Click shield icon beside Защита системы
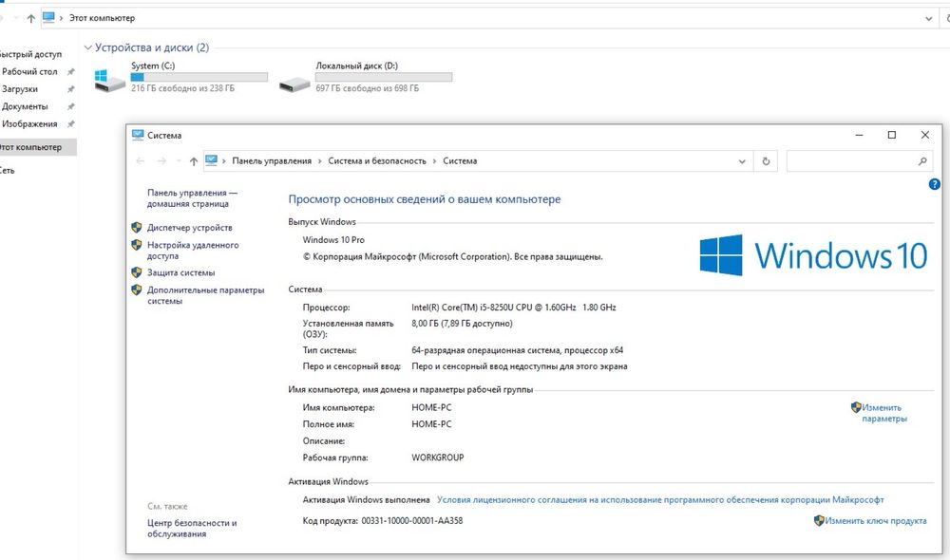 click(x=136, y=272)
